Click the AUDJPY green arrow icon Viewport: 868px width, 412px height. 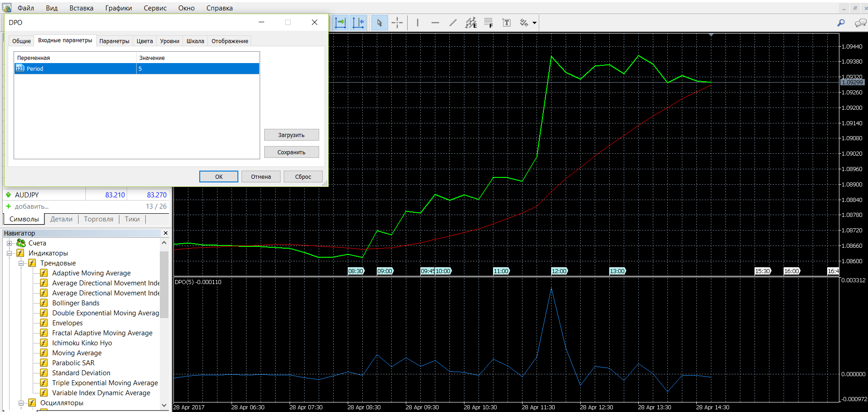[8, 195]
